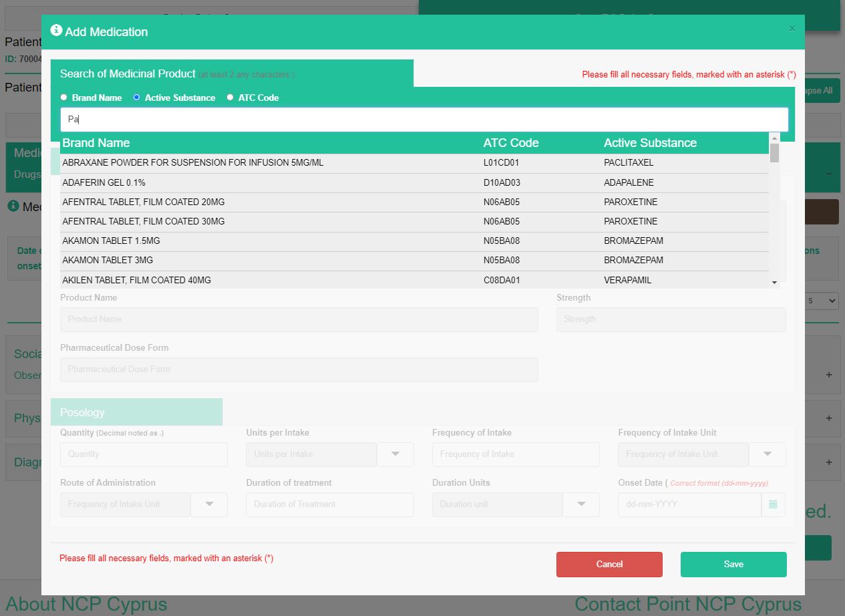Close the Add Medication dialog with X
This screenshot has width=845, height=616.
(x=792, y=29)
